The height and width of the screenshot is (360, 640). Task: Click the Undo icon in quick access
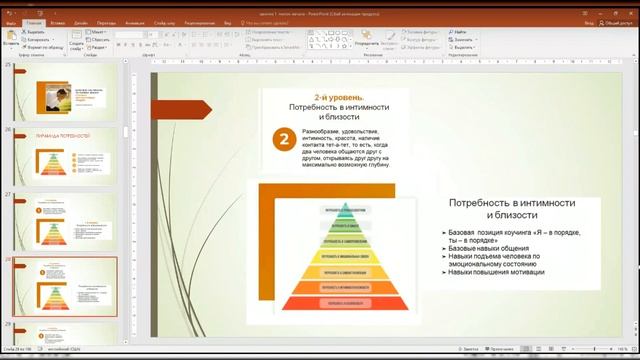tap(10, 13)
